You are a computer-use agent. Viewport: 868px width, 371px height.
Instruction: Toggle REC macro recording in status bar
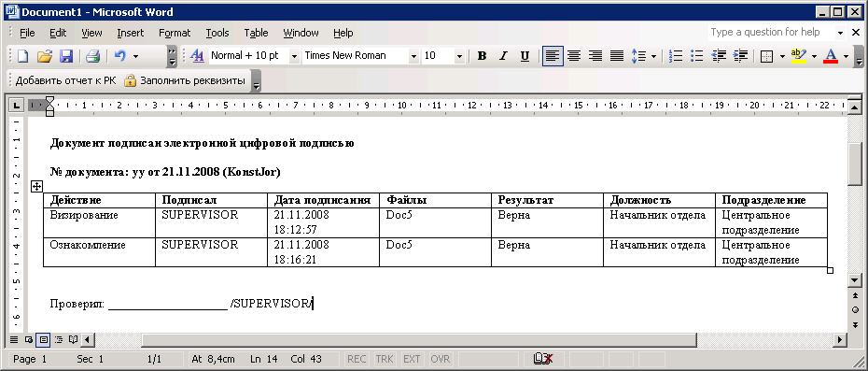[357, 359]
